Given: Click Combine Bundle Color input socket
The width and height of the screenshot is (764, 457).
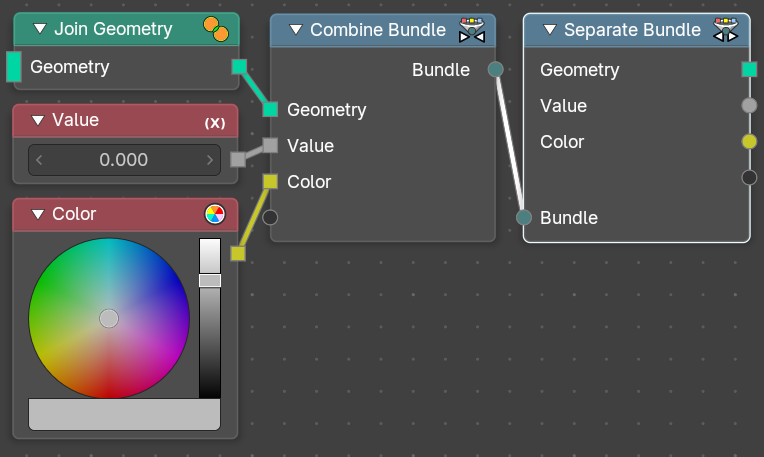Looking at the screenshot, I should pos(270,181).
